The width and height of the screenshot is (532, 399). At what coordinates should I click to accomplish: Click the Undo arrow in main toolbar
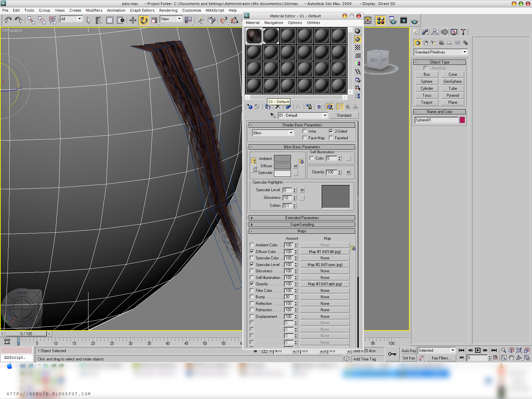[8, 20]
